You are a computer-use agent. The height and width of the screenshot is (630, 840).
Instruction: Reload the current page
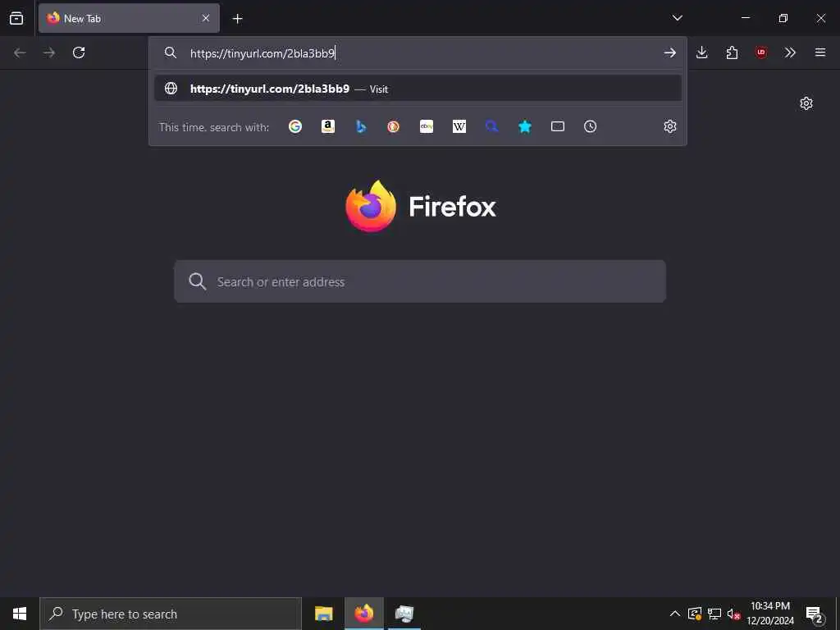tap(79, 52)
